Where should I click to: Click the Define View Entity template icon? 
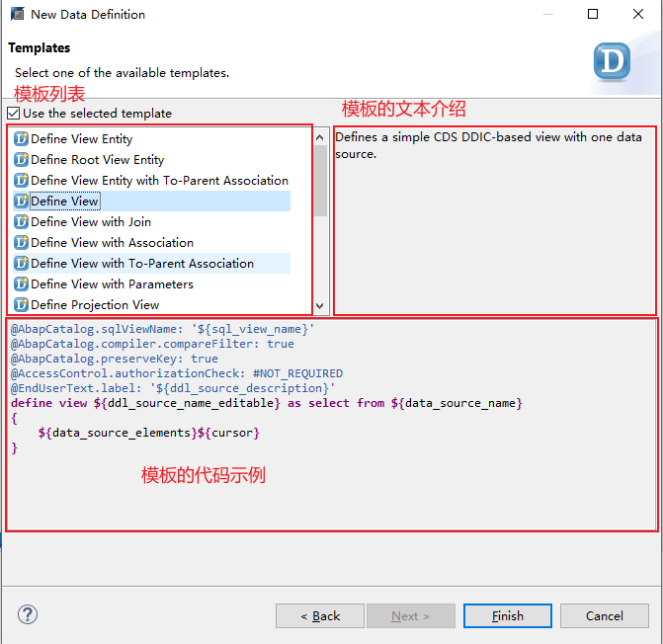pos(21,139)
